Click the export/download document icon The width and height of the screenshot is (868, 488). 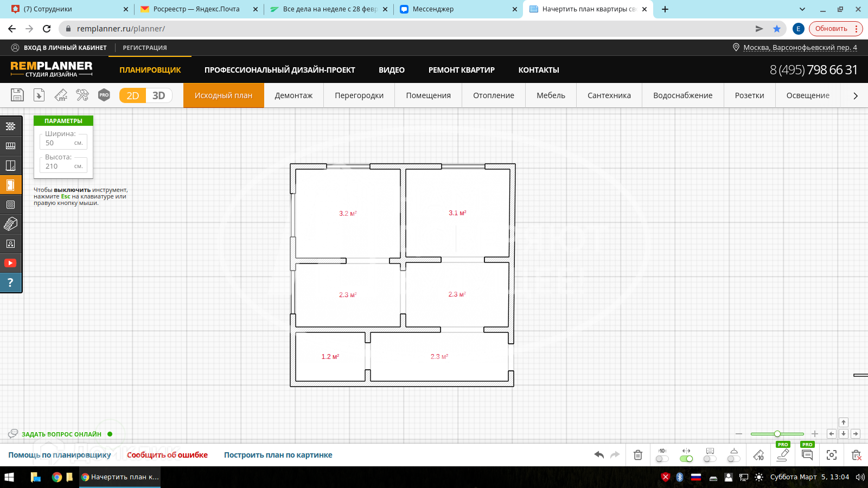[39, 95]
